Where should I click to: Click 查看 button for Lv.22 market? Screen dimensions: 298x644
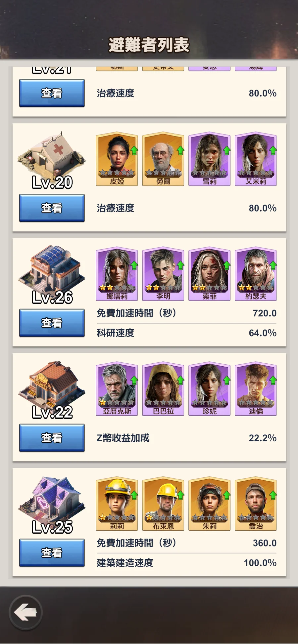pos(52,438)
